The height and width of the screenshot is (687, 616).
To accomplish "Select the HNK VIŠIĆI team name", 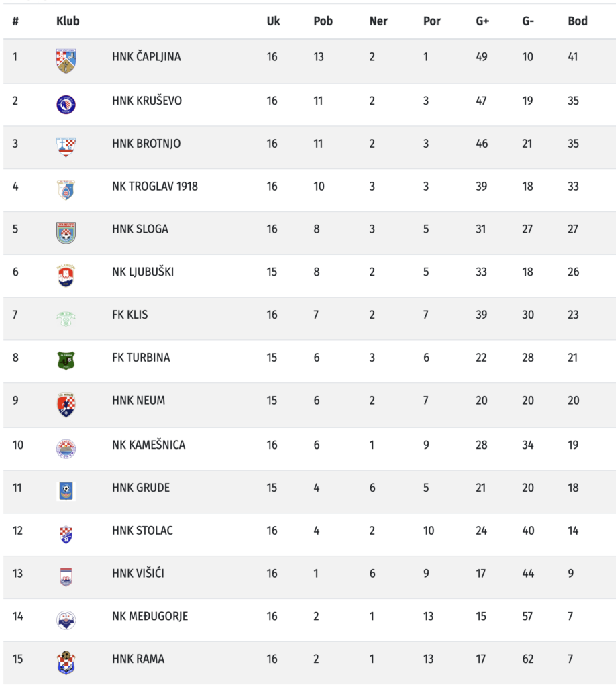I will 138,574.
